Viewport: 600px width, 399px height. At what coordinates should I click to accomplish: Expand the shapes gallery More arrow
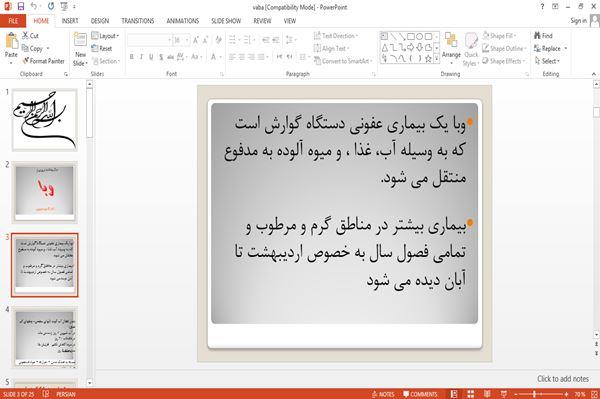(436, 59)
